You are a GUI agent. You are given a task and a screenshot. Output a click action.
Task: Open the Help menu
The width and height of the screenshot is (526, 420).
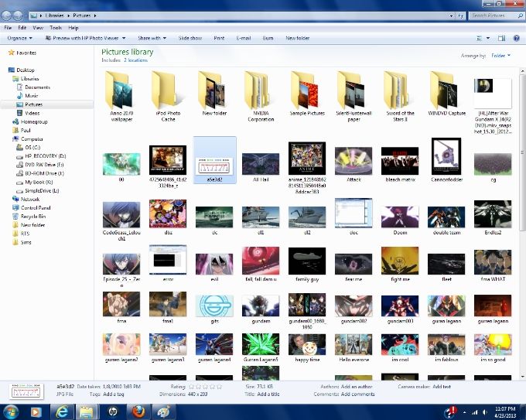[x=73, y=28]
